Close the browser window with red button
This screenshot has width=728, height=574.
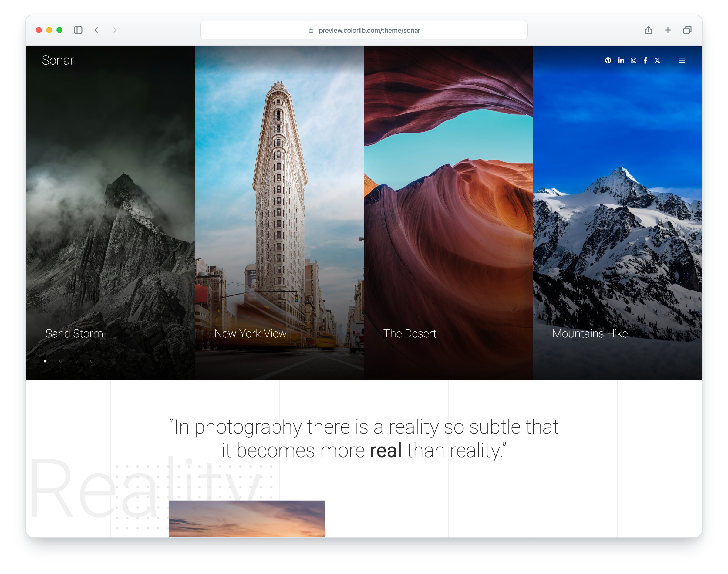pos(39,30)
